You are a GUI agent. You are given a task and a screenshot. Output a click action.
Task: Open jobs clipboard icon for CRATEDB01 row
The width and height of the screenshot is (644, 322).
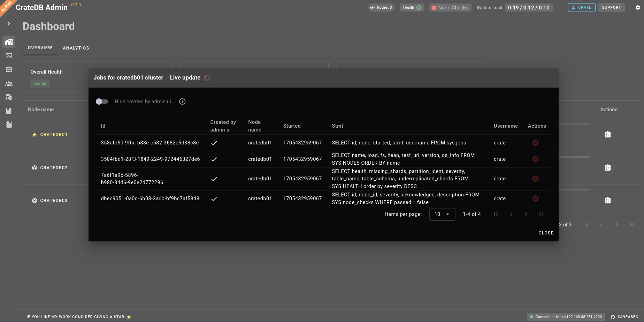[x=608, y=135]
